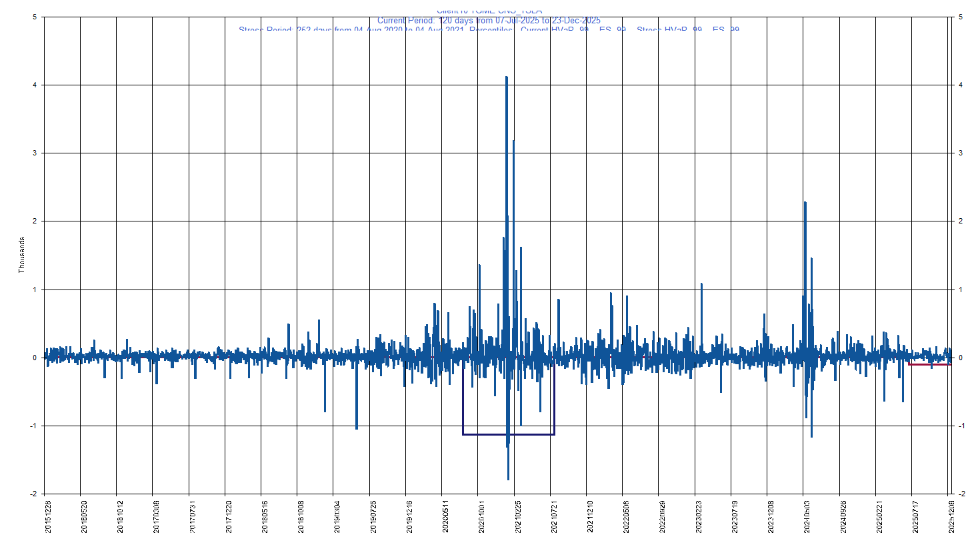This screenshot has width=980, height=547.
Task: Click the right y-axis label -1
Action: (961, 426)
